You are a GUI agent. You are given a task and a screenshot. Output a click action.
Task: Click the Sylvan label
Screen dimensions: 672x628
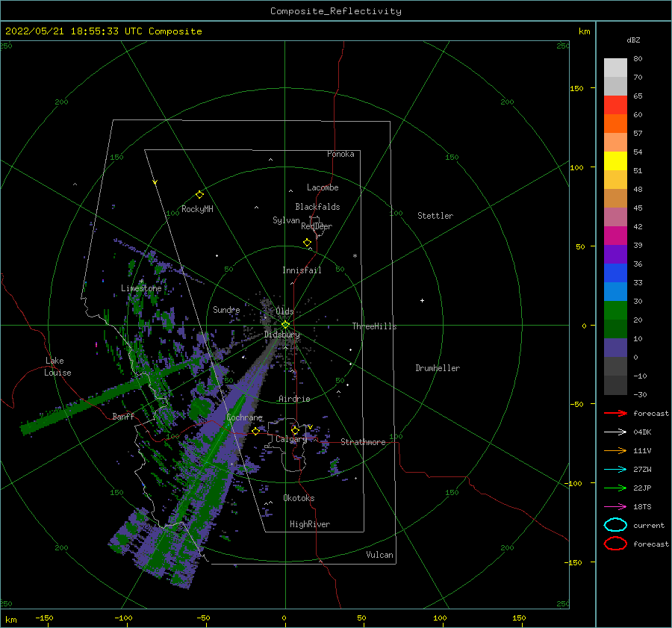point(286,220)
